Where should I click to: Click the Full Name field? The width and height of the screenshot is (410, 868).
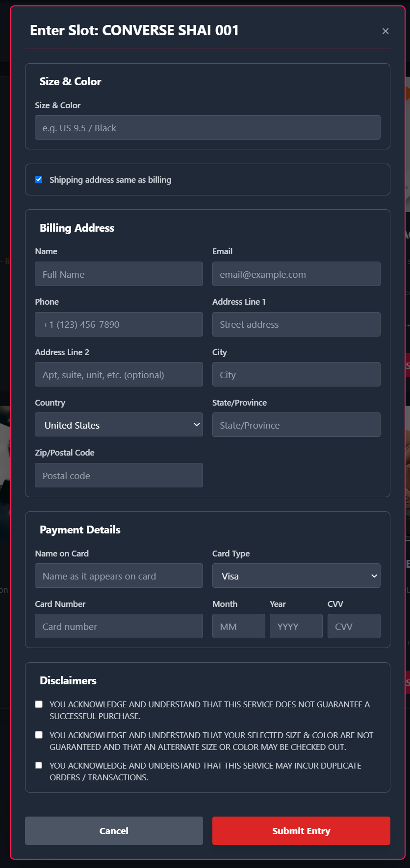point(119,274)
